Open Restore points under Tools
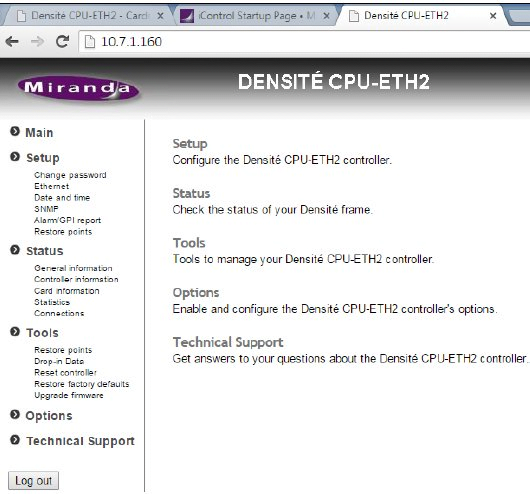 click(63, 350)
